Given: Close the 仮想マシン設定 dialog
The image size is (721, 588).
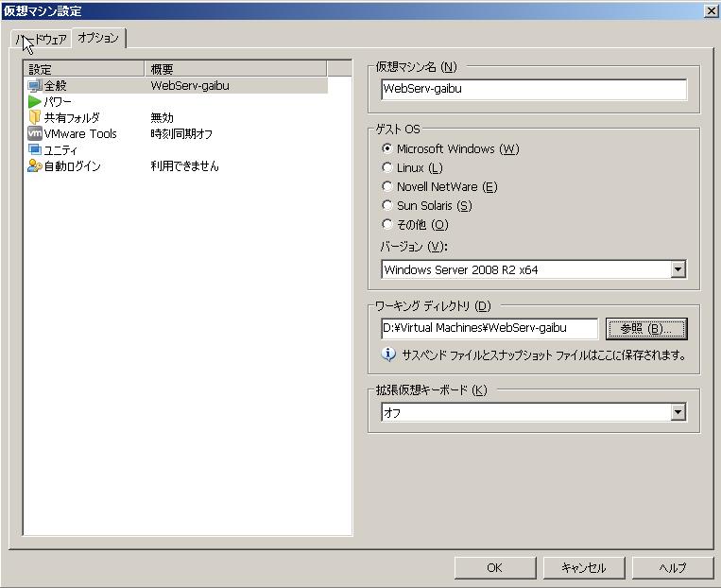Looking at the screenshot, I should click(711, 10).
